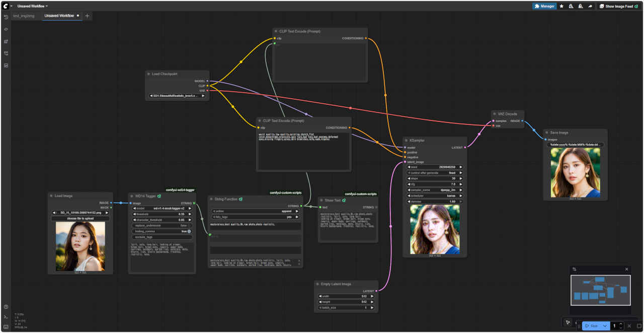Open a new workflow tab with plus
Image resolution: width=644 pixels, height=333 pixels.
87,16
